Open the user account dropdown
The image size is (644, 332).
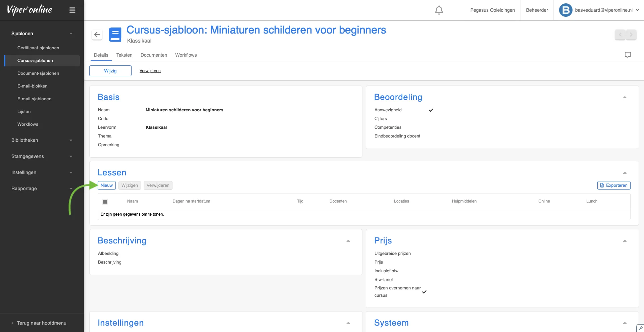click(637, 10)
